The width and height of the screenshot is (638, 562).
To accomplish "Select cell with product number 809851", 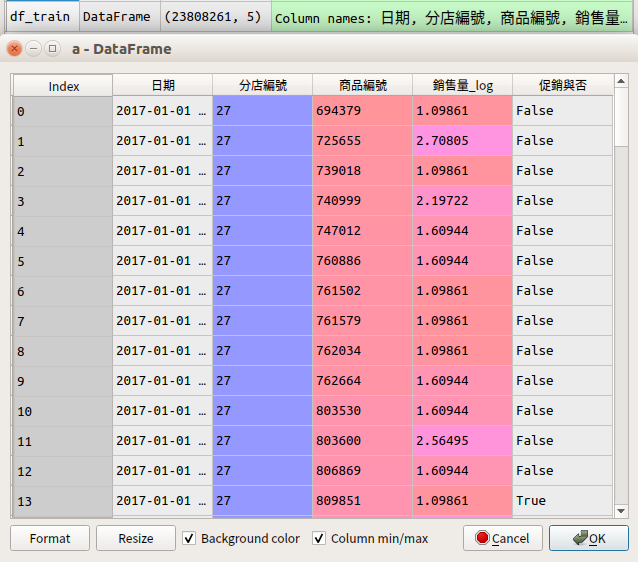I will (x=363, y=501).
